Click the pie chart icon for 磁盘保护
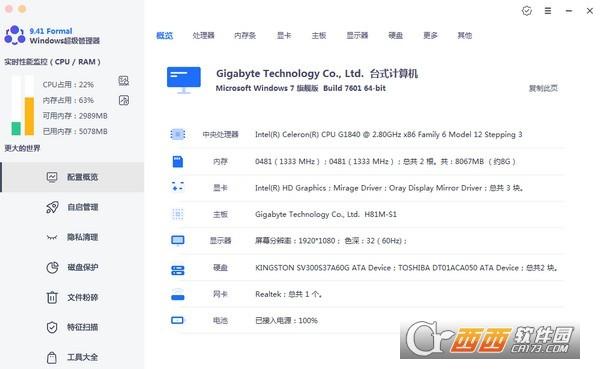The width and height of the screenshot is (600, 369). tap(52, 267)
